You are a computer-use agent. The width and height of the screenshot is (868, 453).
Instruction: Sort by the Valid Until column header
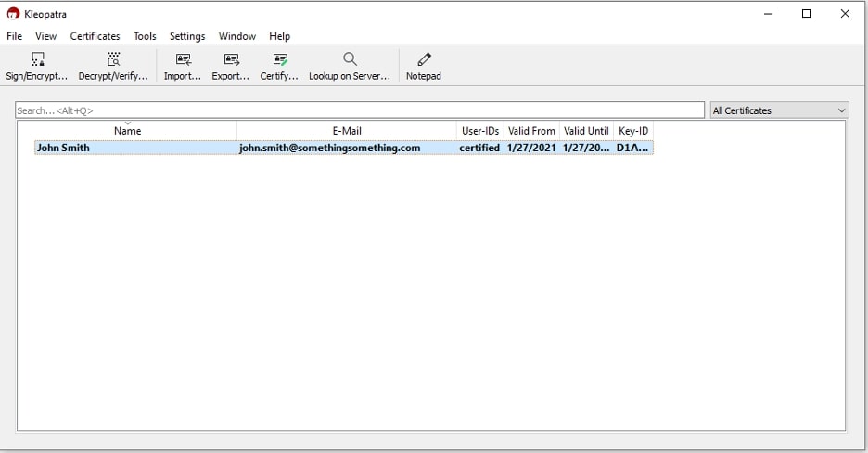(586, 131)
